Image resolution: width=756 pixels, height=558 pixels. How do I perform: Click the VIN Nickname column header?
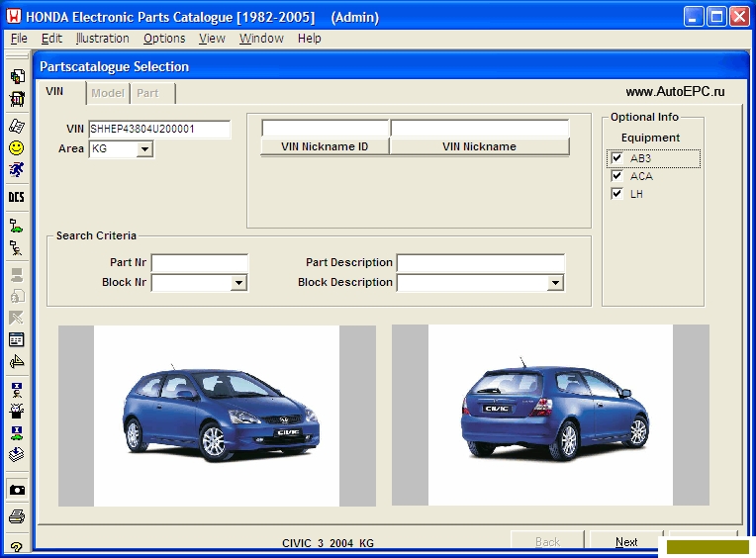[479, 146]
